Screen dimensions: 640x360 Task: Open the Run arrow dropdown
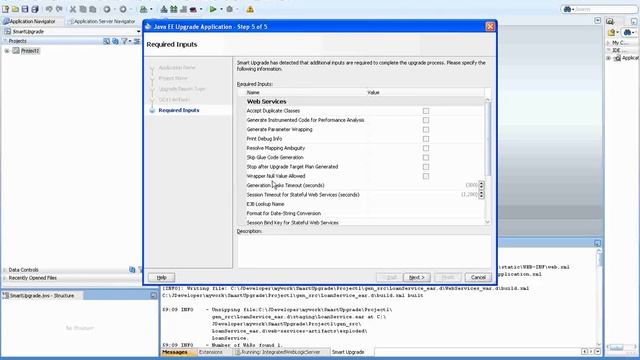[221, 9]
